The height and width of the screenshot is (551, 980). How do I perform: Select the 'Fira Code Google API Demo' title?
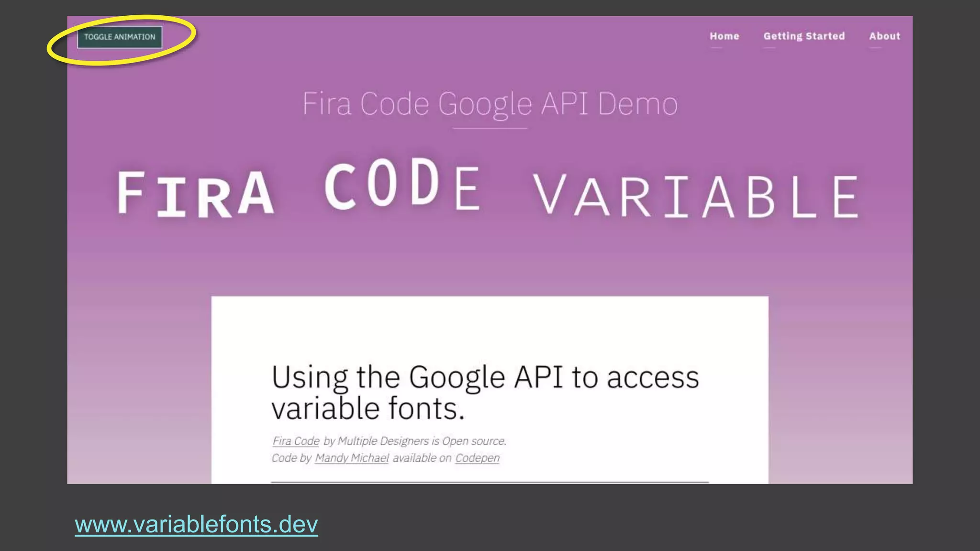(490, 104)
